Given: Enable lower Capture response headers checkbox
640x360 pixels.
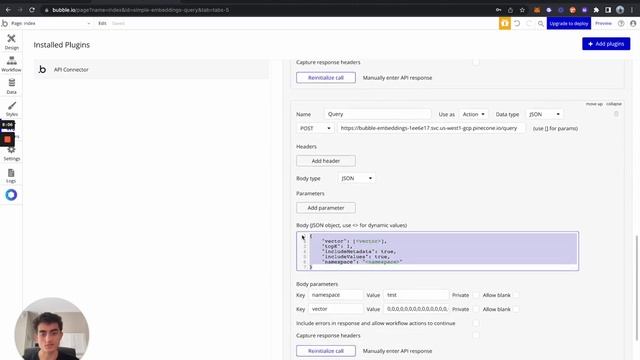Looking at the screenshot, I should click(x=476, y=335).
